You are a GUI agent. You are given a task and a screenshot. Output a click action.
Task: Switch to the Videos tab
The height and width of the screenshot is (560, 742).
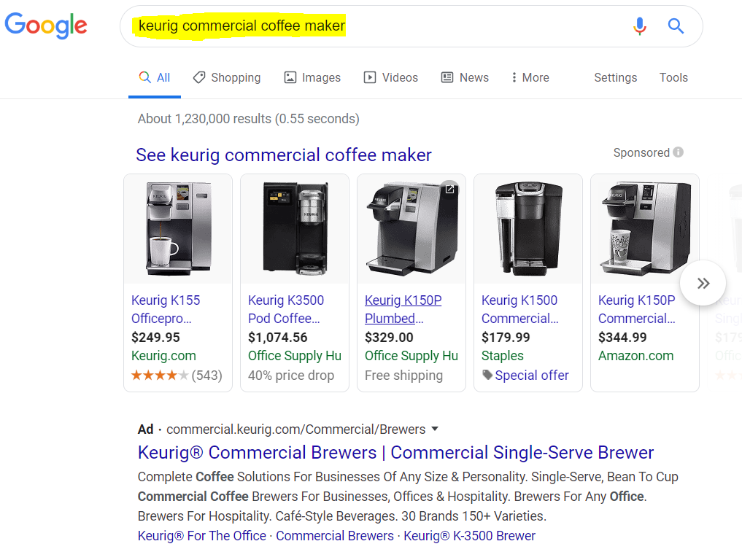(391, 77)
